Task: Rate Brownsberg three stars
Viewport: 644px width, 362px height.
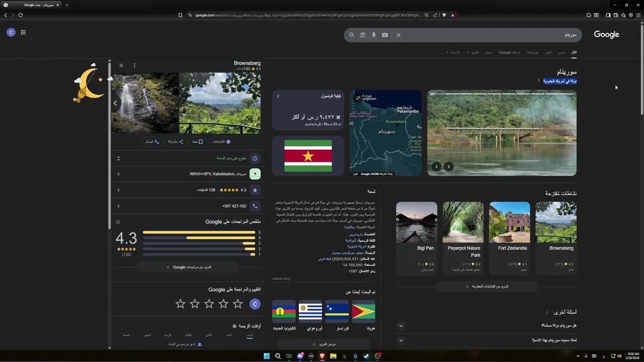Action: (x=209, y=304)
